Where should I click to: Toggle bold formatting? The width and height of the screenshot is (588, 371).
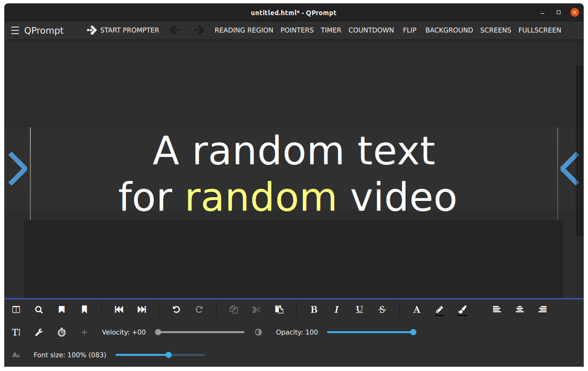314,309
